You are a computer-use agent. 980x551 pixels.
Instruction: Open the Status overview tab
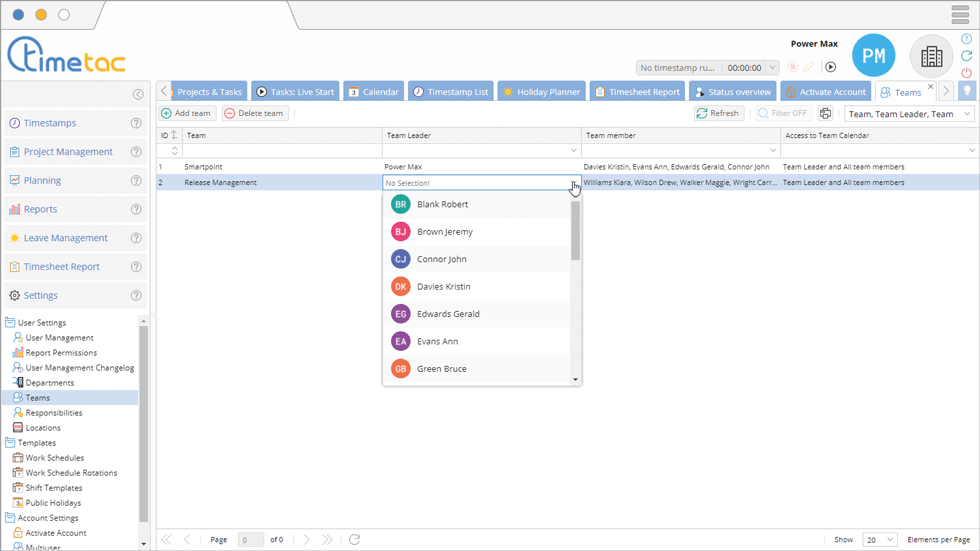pyautogui.click(x=733, y=92)
